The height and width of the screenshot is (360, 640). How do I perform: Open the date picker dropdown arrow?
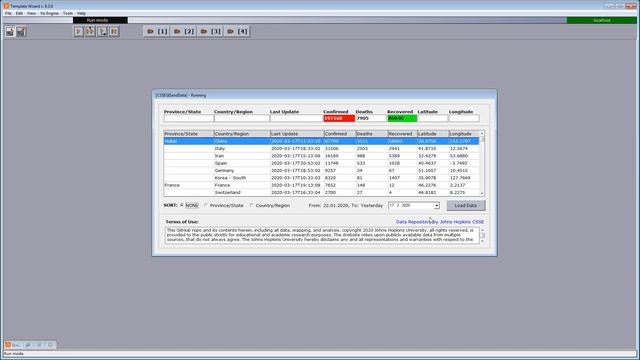click(436, 206)
